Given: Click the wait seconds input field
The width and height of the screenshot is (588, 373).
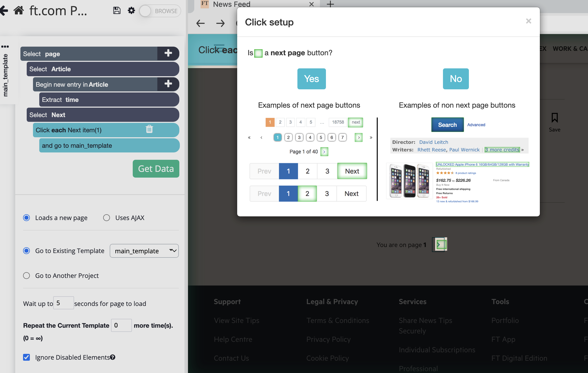Looking at the screenshot, I should point(63,303).
